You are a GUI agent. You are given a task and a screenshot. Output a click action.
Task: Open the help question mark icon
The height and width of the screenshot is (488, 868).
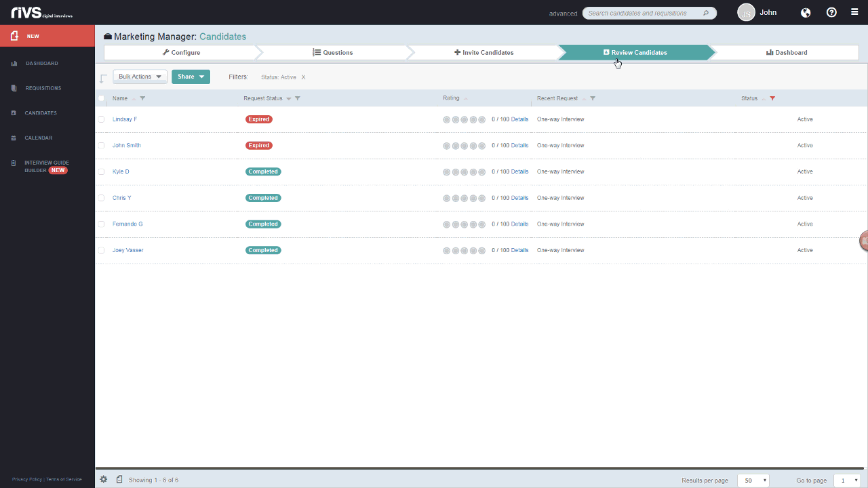(831, 12)
